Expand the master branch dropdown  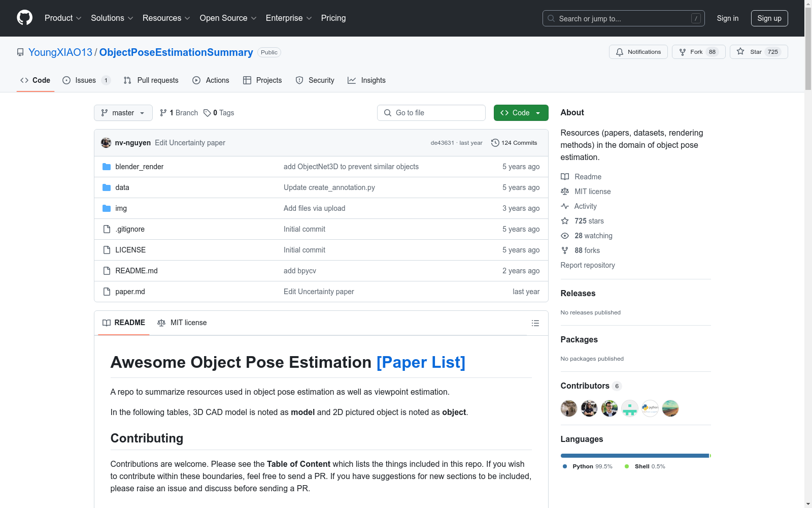coord(123,113)
